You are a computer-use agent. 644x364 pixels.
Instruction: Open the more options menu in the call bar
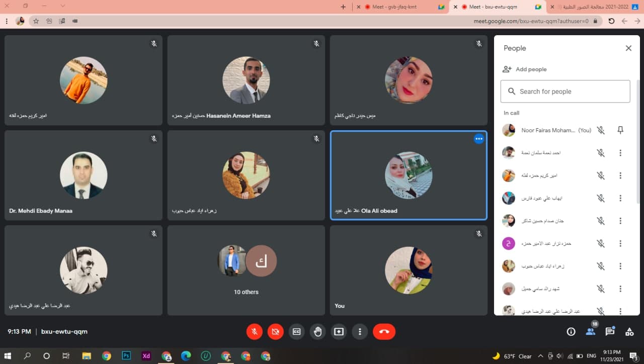click(x=360, y=332)
